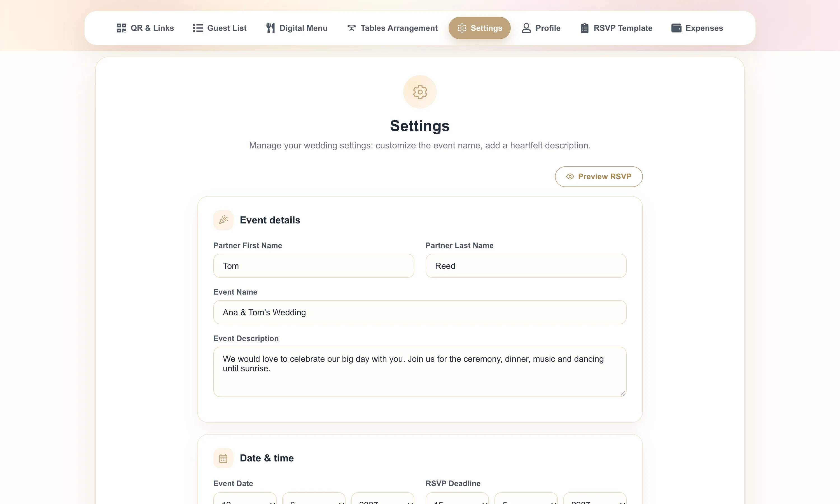Viewport: 840px width, 504px height.
Task: Click the Preview RSVP button
Action: tap(599, 177)
